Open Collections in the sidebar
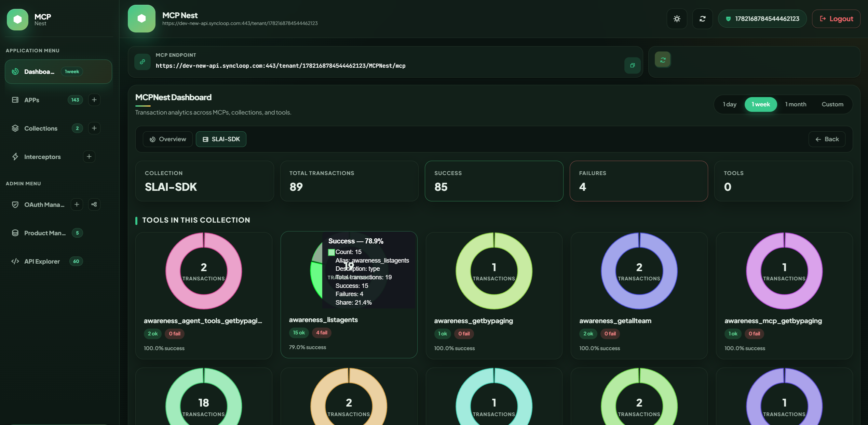This screenshot has height=425, width=868. pos(41,128)
